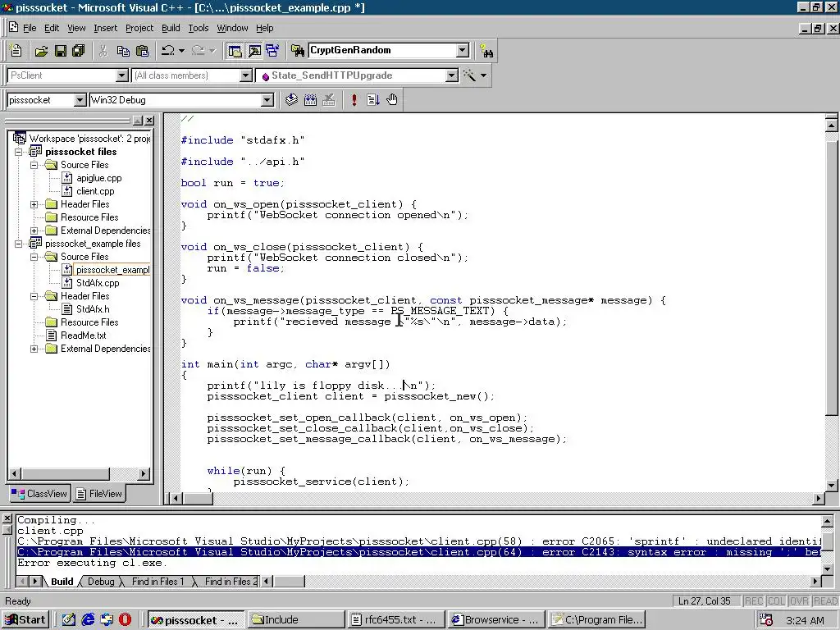The image size is (840, 630).
Task: Launch Opera from quick launch
Action: pyautogui.click(x=125, y=620)
